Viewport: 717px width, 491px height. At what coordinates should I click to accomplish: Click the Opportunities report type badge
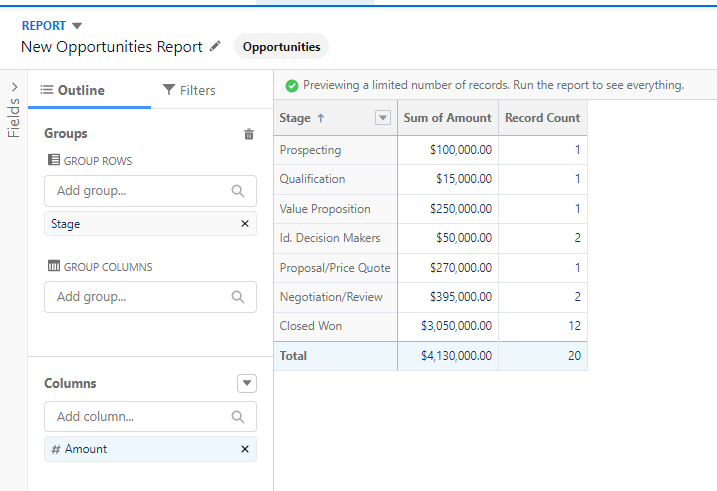click(281, 47)
